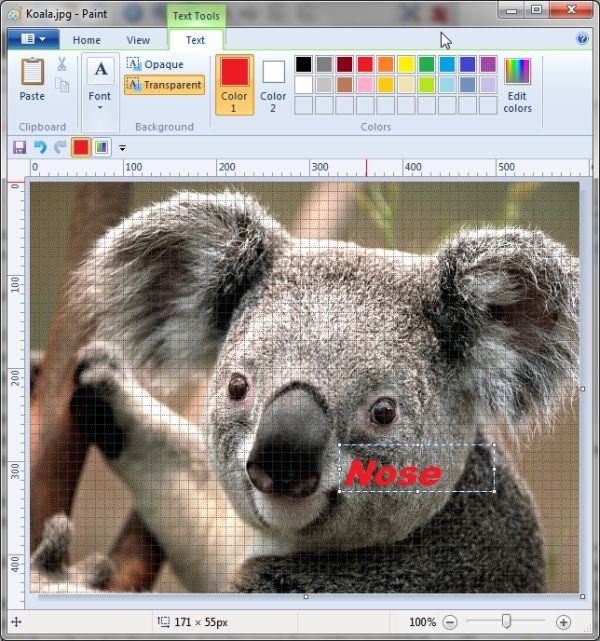This screenshot has height=641, width=600.
Task: Open Edit colors dialog
Action: pos(517,85)
